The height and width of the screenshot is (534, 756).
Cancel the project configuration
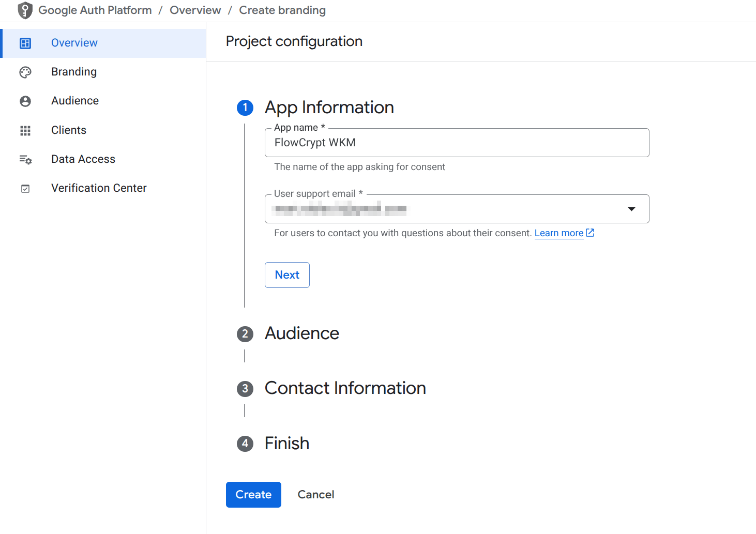pyautogui.click(x=316, y=495)
